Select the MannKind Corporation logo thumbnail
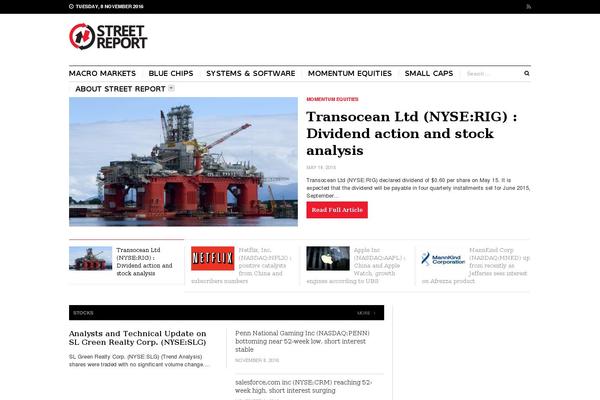 pyautogui.click(x=443, y=258)
